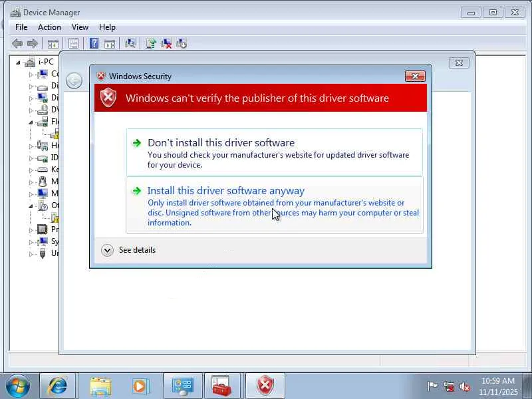Image resolution: width=532 pixels, height=399 pixels.
Task: Click the Action Center flag tray icon
Action: [432, 386]
